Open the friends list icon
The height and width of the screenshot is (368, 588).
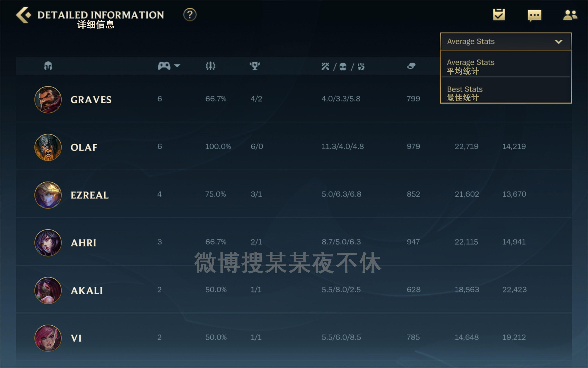click(570, 15)
